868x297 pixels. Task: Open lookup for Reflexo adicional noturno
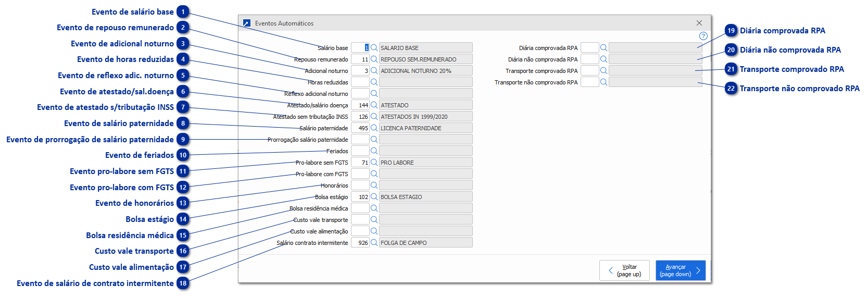pyautogui.click(x=374, y=93)
